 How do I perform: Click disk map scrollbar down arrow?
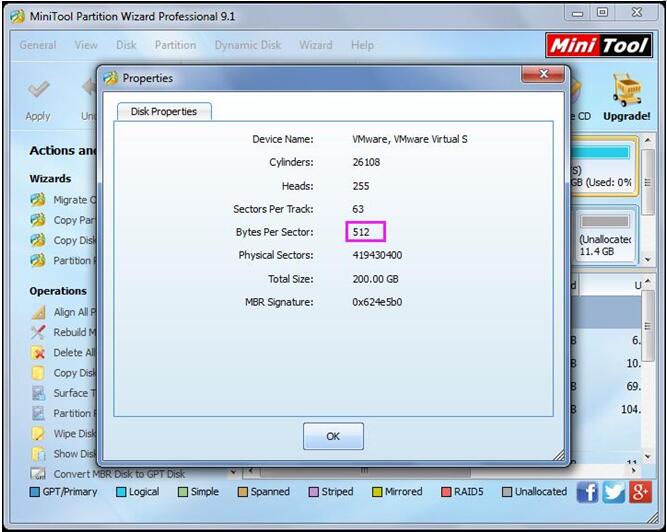coord(648,259)
